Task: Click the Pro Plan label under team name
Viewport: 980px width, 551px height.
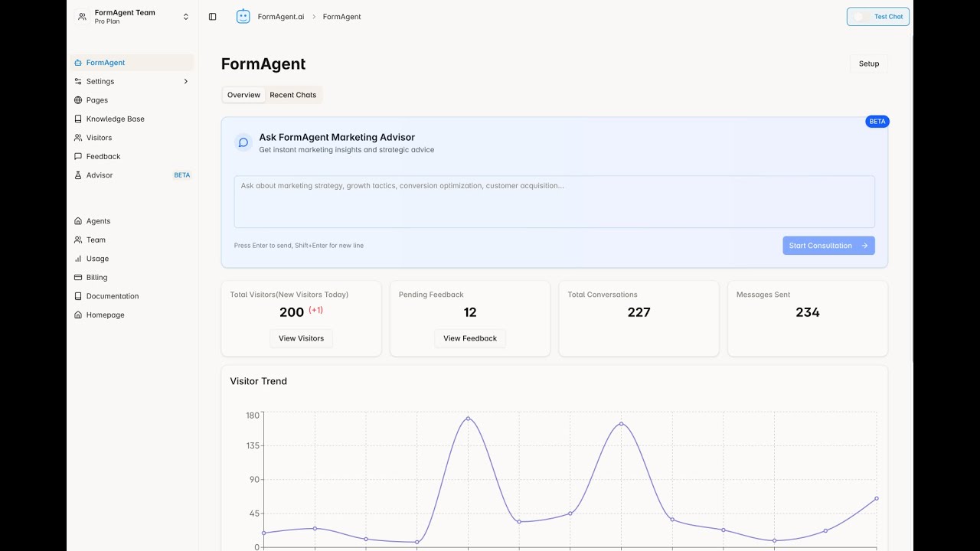Action: coord(107,21)
